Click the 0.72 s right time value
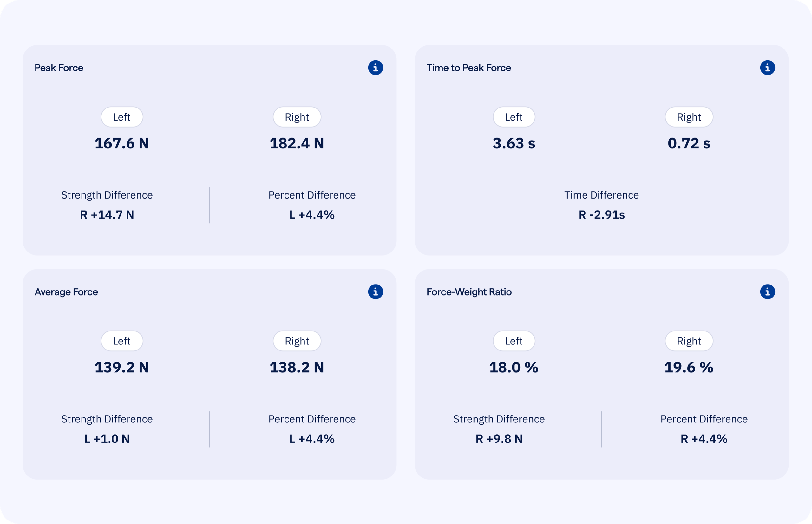812x524 pixels. click(x=689, y=143)
